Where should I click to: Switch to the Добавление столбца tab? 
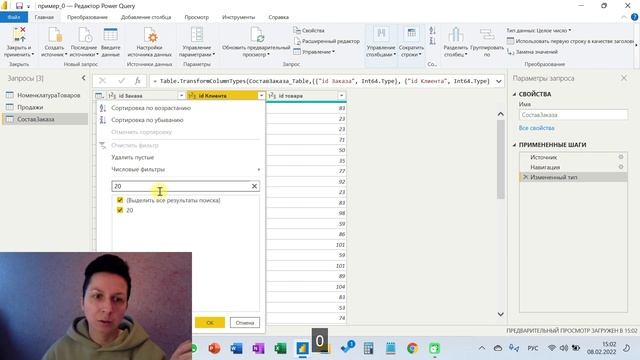click(x=146, y=17)
